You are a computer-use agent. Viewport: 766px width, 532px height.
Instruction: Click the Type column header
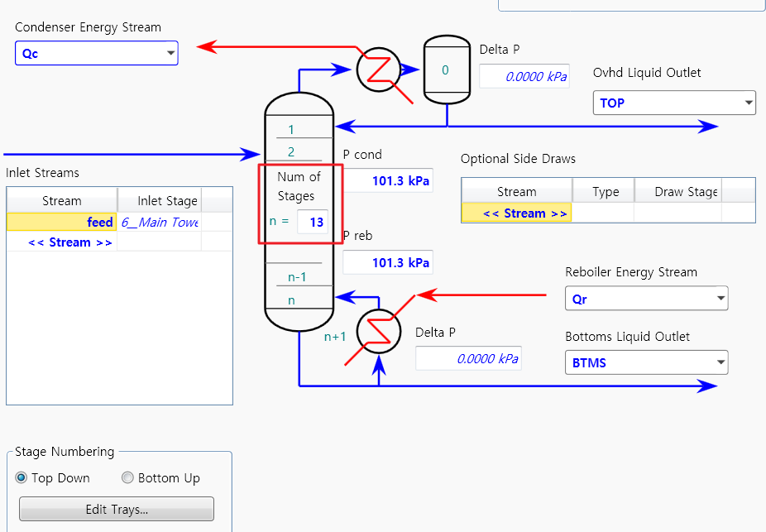point(603,191)
